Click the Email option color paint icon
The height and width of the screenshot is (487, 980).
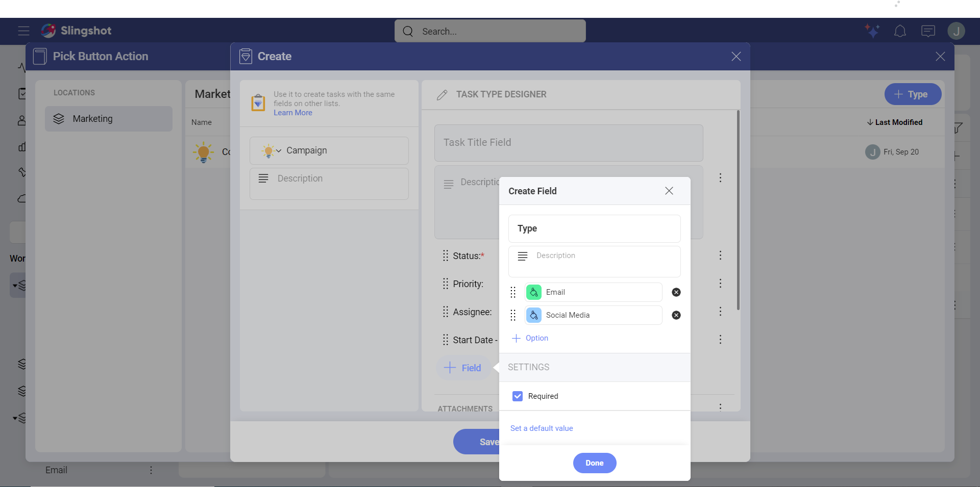(534, 292)
